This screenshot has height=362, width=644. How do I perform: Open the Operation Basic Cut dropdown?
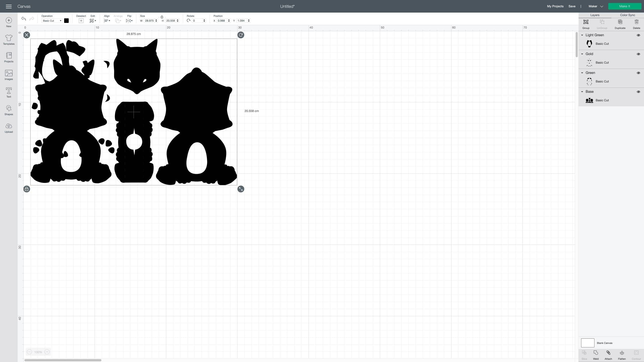[52, 21]
